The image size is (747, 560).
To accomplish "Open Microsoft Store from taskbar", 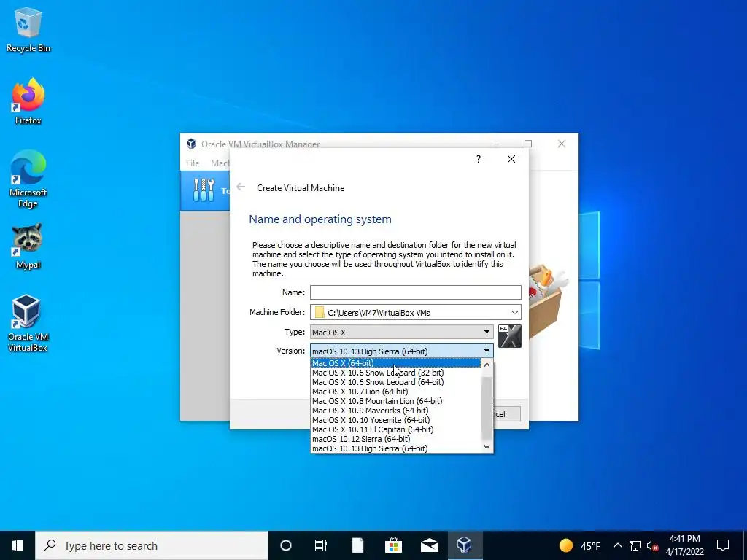I will [x=393, y=545].
